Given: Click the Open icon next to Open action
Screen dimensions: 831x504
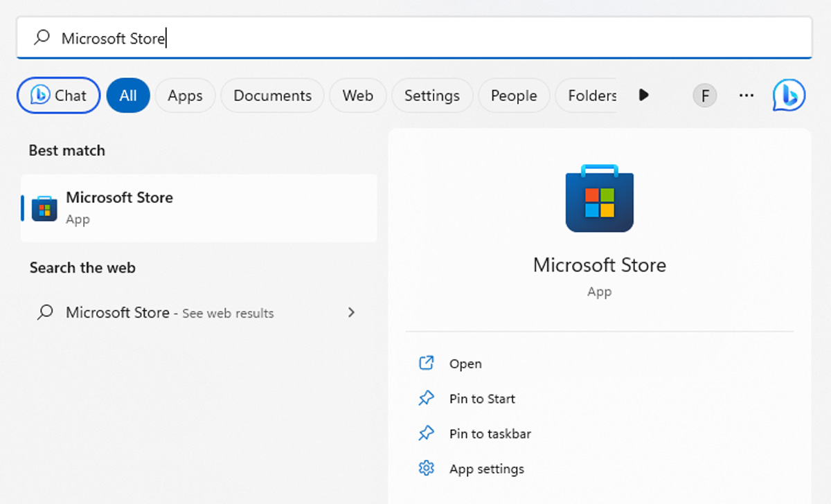Looking at the screenshot, I should [x=426, y=363].
